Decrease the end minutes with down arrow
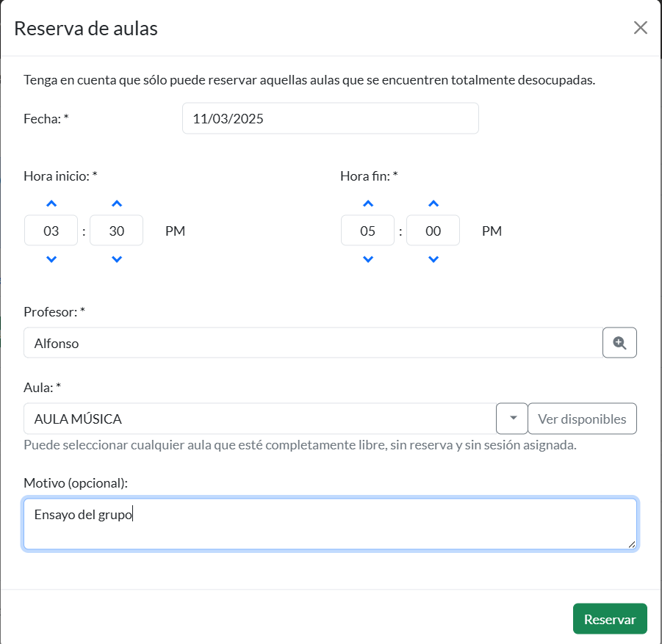The width and height of the screenshot is (662, 644). (433, 259)
